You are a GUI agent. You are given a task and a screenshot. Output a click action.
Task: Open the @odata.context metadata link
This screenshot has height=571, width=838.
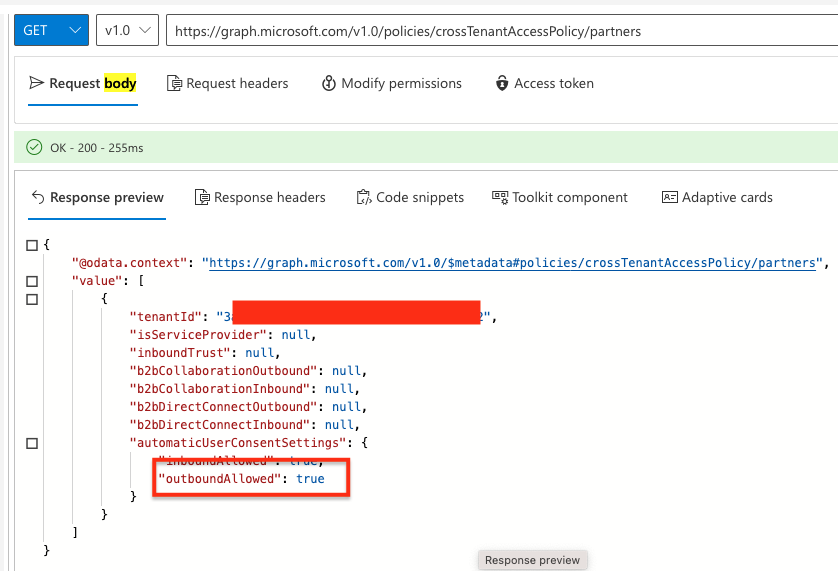(510, 263)
